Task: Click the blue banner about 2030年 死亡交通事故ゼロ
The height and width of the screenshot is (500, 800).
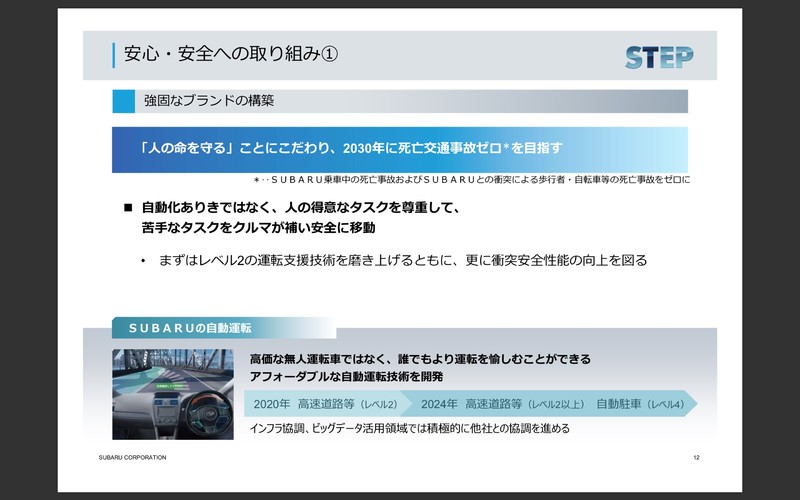Action: (x=399, y=149)
